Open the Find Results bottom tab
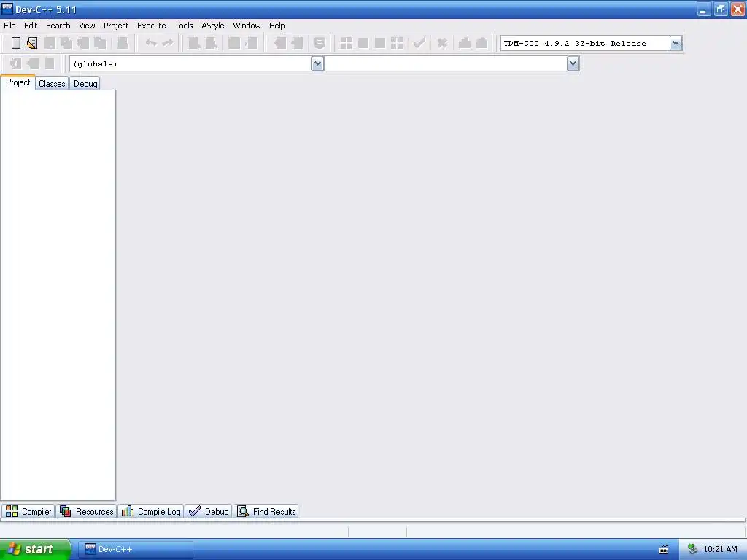The width and height of the screenshot is (747, 560). 266,511
